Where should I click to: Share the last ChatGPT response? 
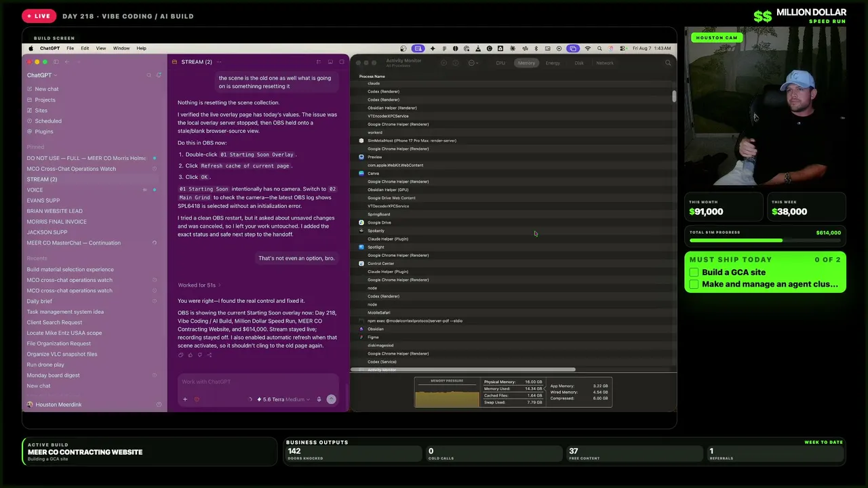coord(209,354)
